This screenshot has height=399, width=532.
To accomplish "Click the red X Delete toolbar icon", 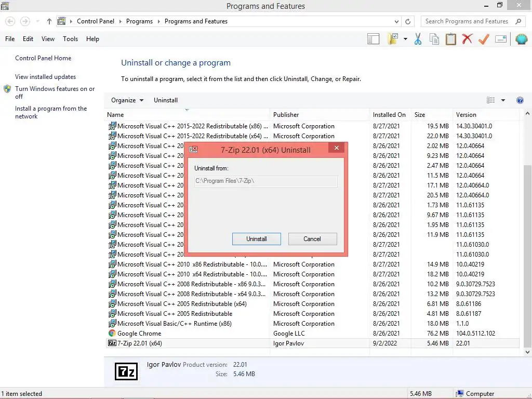I will [x=467, y=38].
